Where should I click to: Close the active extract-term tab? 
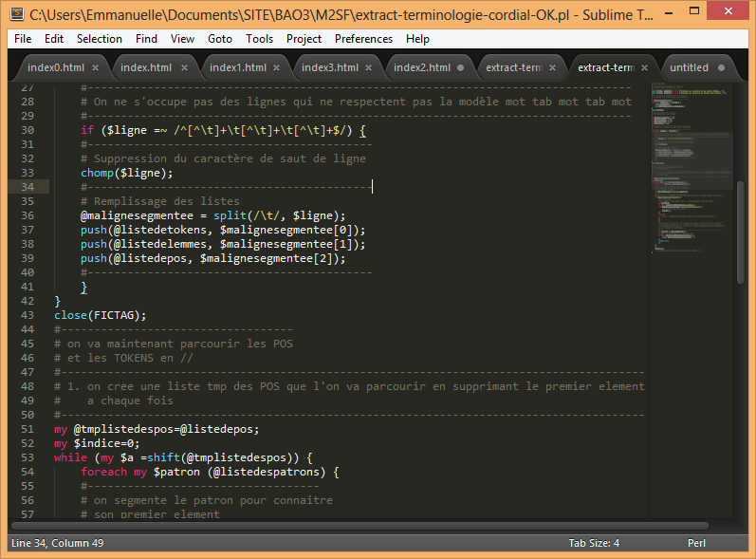(x=644, y=68)
